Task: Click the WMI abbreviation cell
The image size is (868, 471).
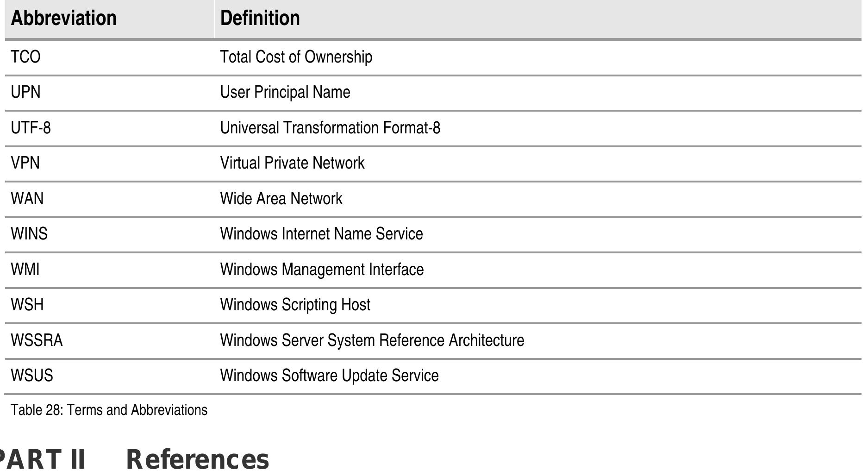Action: click(25, 270)
